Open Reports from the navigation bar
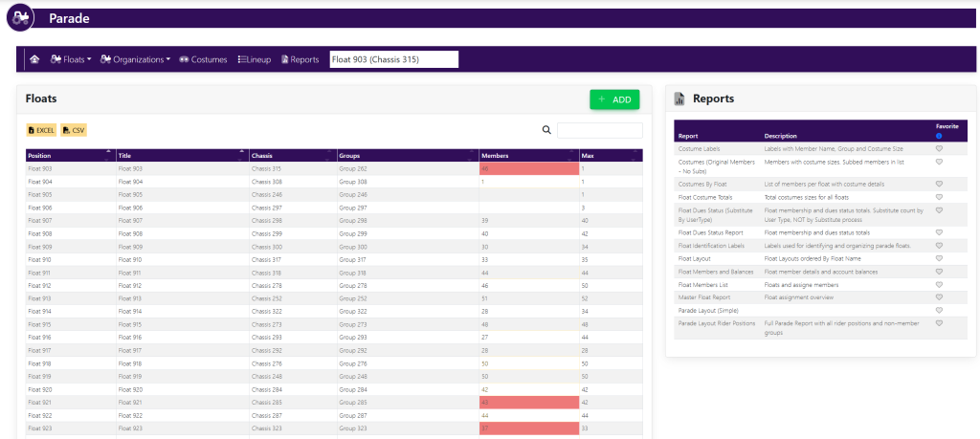The height and width of the screenshot is (439, 980). [x=300, y=59]
